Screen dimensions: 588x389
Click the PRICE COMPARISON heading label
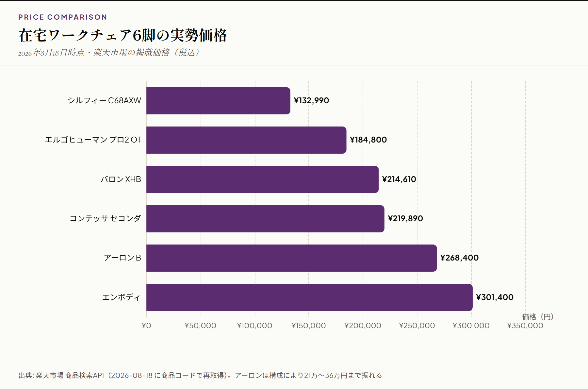[x=63, y=17]
